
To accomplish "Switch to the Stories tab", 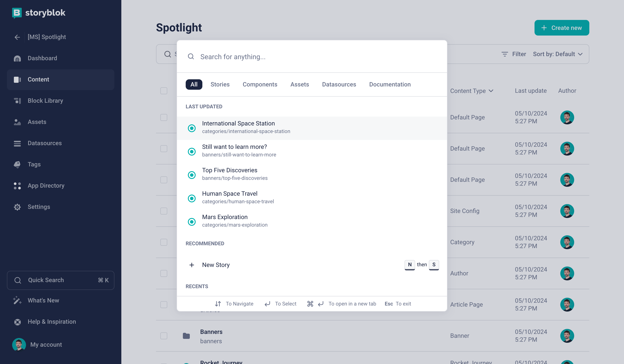I will point(220,84).
